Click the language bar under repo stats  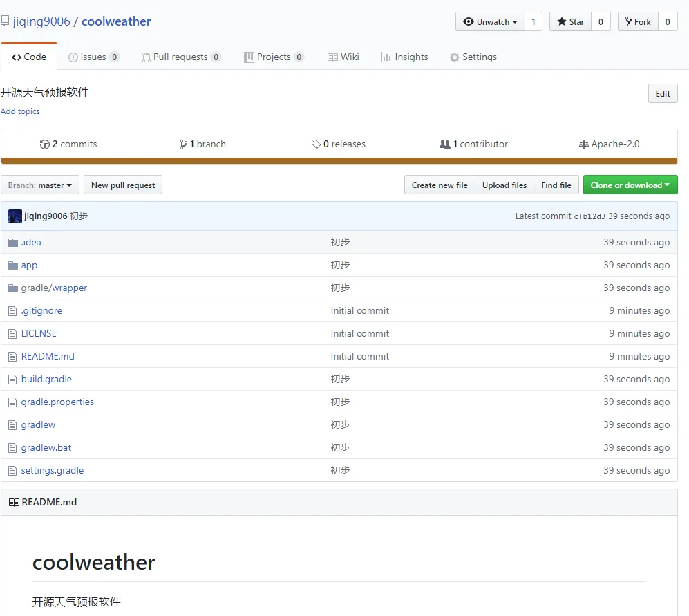pyautogui.click(x=339, y=161)
